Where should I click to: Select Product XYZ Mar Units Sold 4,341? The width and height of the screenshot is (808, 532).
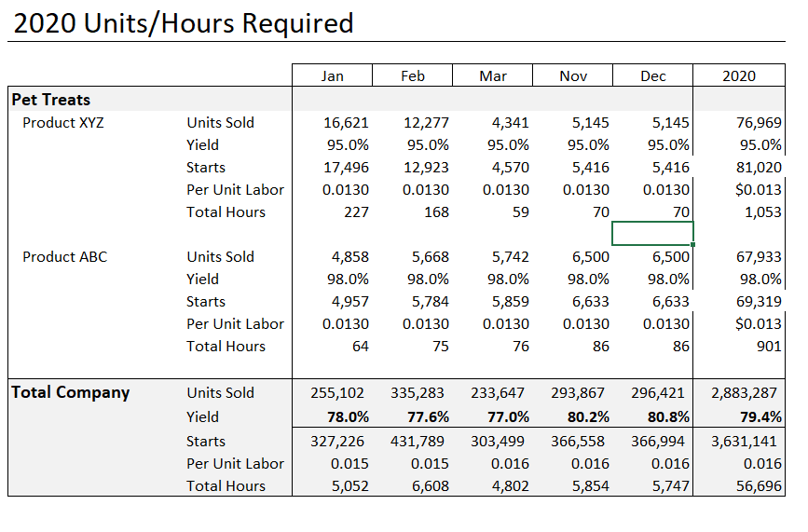point(510,123)
